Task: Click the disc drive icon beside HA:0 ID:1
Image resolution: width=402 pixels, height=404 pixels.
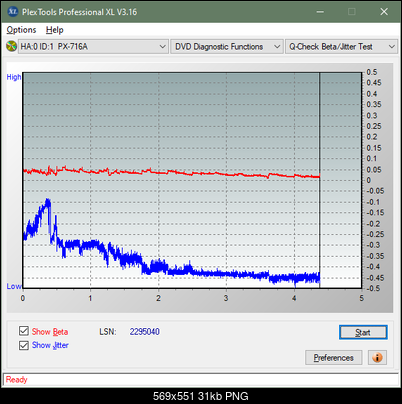Action: pos(11,46)
